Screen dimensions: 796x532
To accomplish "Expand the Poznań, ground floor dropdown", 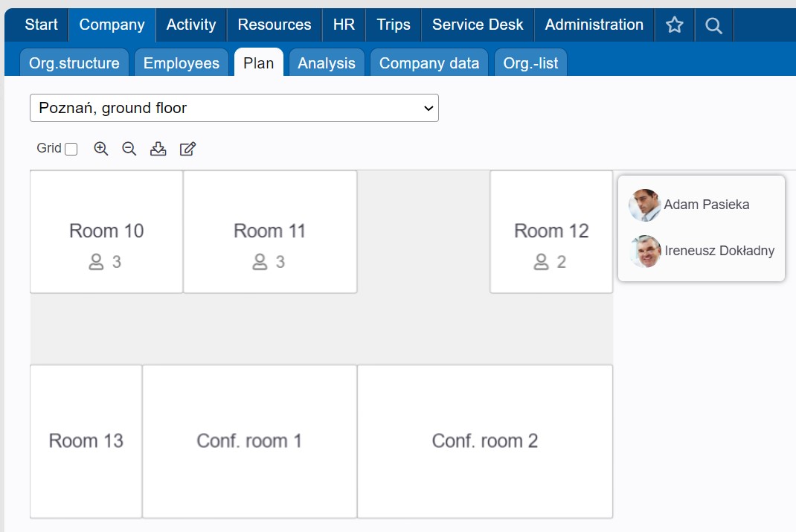I will [x=234, y=108].
